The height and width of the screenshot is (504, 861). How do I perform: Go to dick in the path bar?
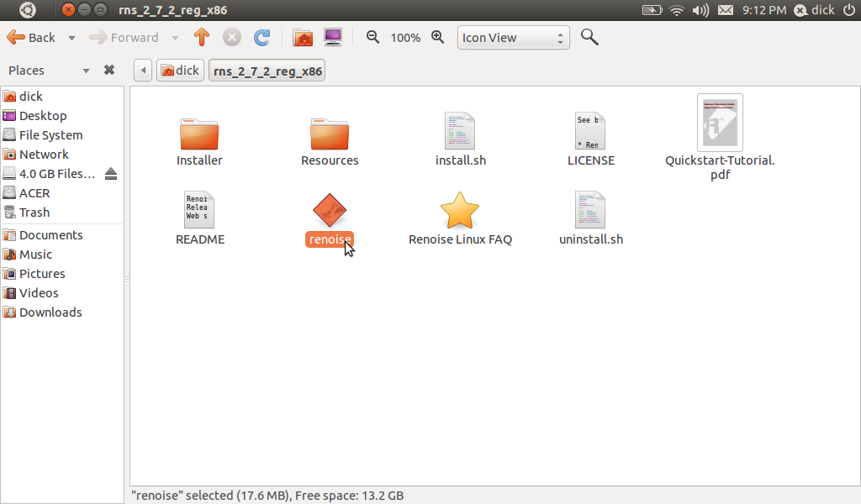180,71
